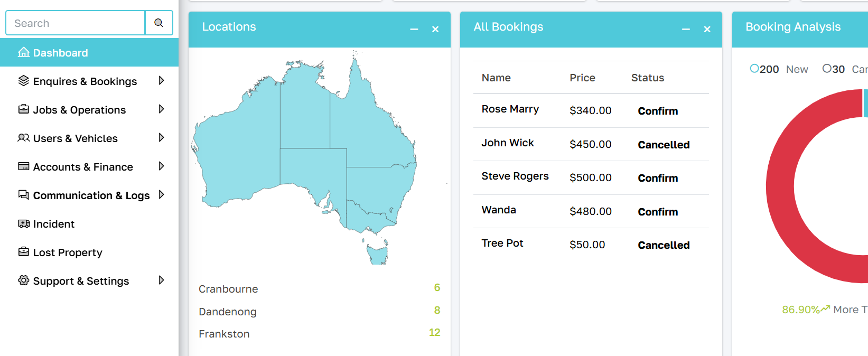Click the search magnifier icon button
This screenshot has width=868, height=356.
click(x=158, y=23)
